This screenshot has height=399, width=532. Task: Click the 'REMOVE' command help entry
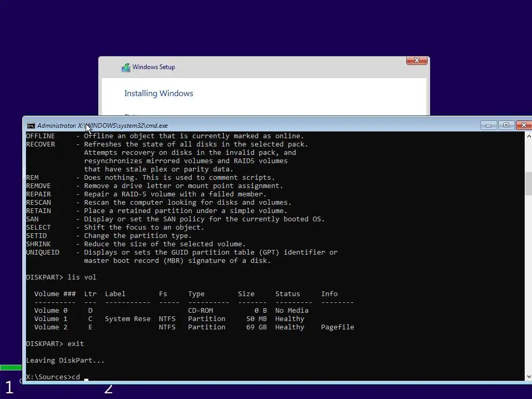[x=154, y=186]
